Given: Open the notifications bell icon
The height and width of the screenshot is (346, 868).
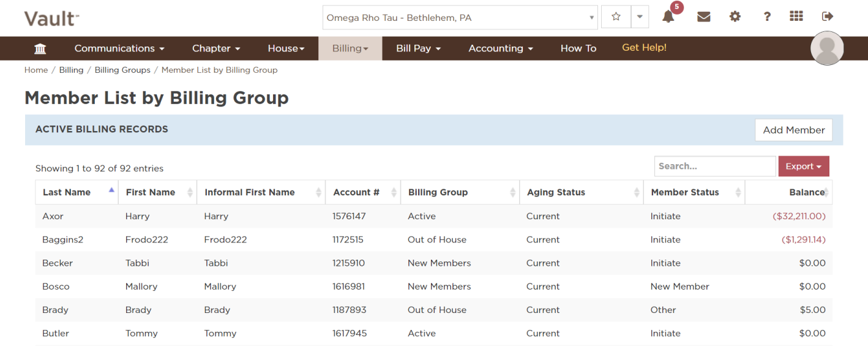Looking at the screenshot, I should 668,17.
